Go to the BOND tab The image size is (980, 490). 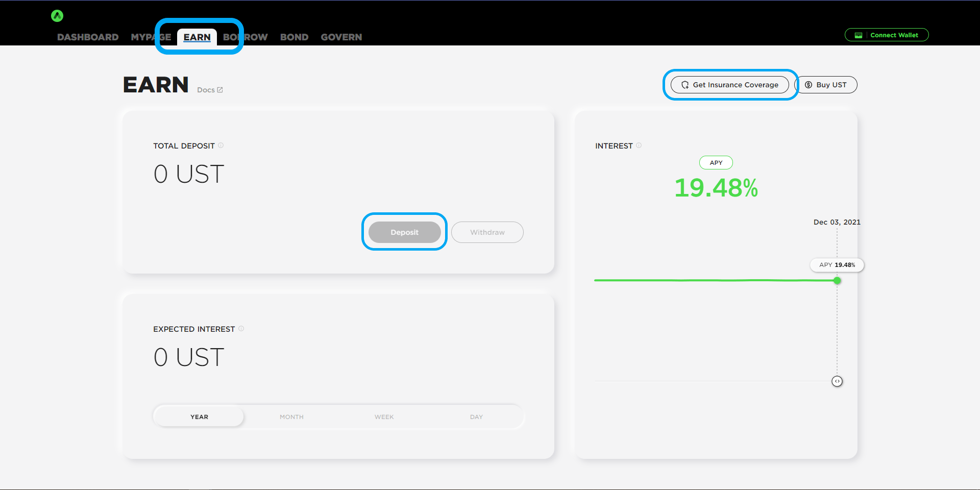pos(294,37)
